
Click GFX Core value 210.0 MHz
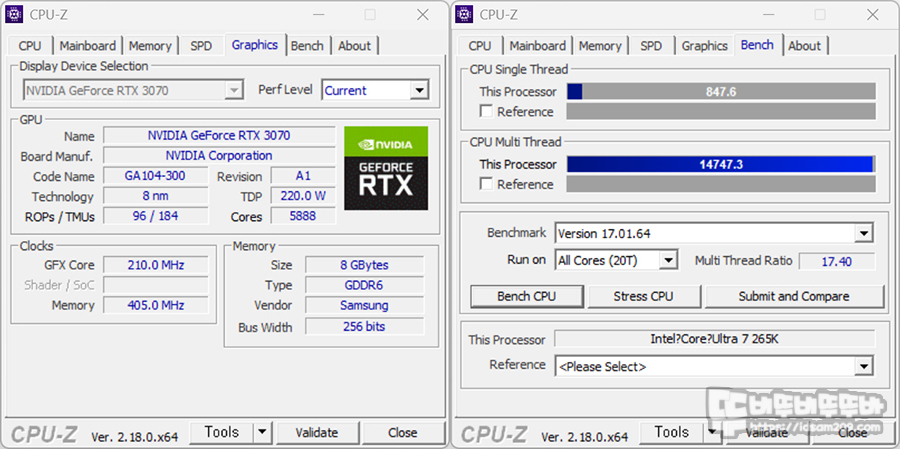click(156, 265)
